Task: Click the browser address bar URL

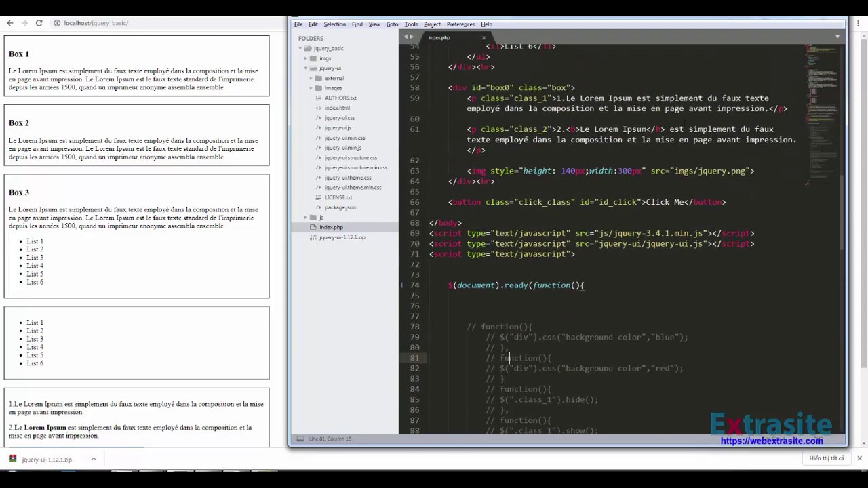Action: [x=96, y=23]
